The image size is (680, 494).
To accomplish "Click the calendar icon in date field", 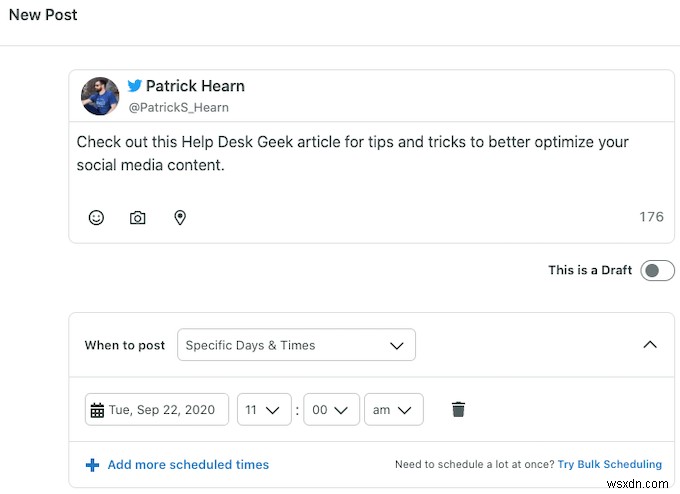I will coord(97,410).
